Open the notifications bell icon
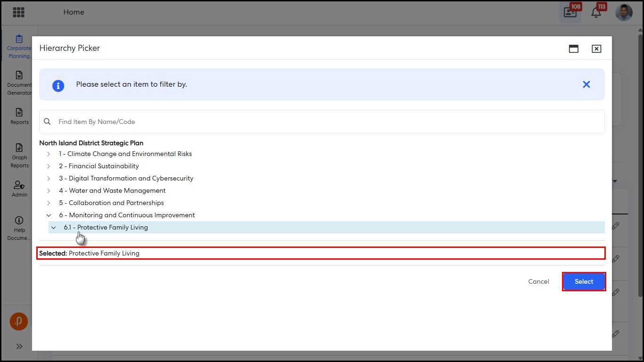Screen dimensions: 644x362 coord(596,13)
